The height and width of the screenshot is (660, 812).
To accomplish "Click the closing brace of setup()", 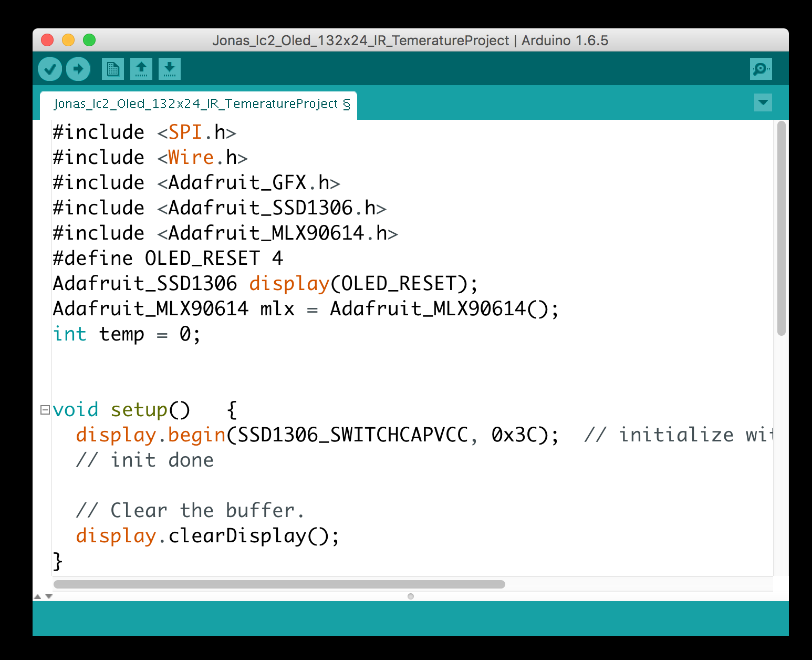I will [58, 561].
